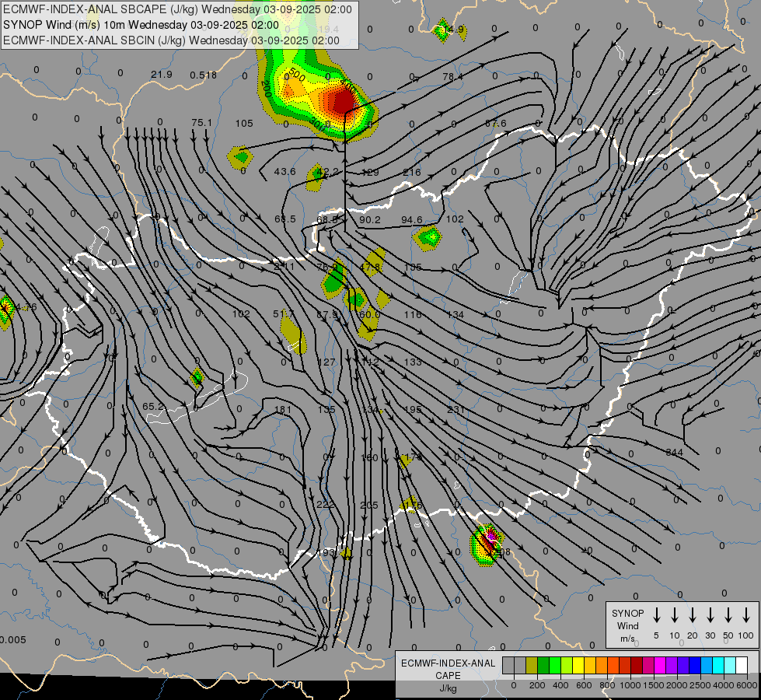
Task: Click the '116' value on the map
Action: click(x=413, y=315)
